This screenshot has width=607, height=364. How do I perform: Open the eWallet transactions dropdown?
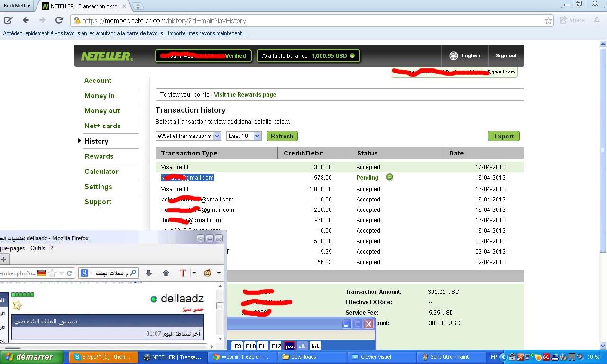click(x=188, y=136)
